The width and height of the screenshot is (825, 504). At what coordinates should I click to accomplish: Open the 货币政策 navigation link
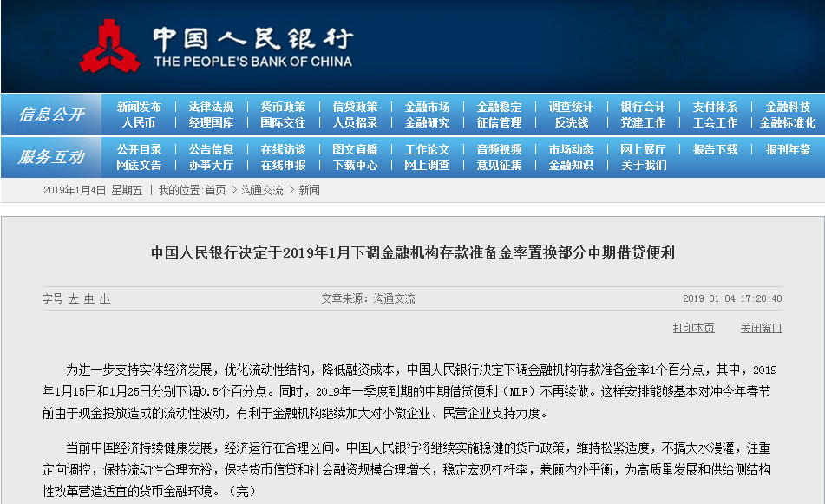(283, 107)
